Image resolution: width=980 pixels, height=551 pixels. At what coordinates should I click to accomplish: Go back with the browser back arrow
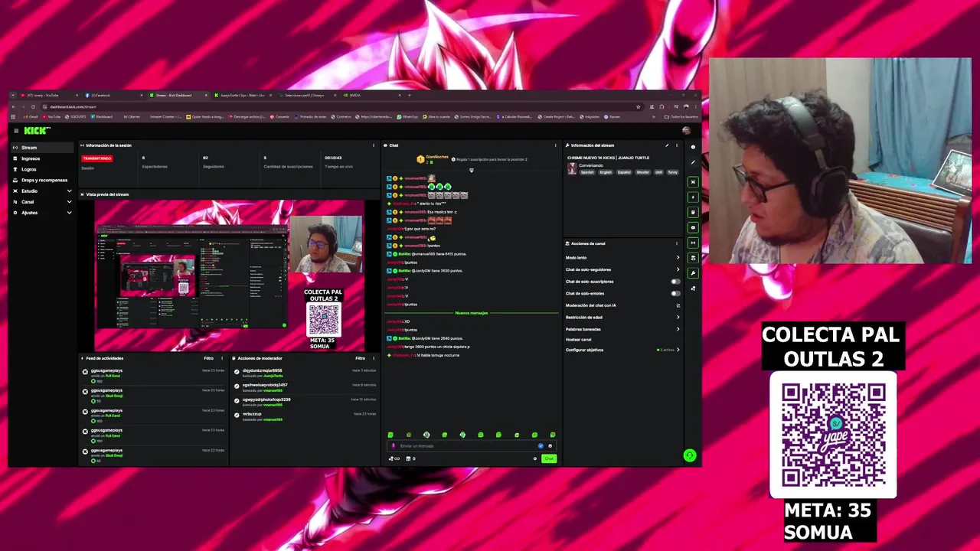pyautogui.click(x=14, y=106)
